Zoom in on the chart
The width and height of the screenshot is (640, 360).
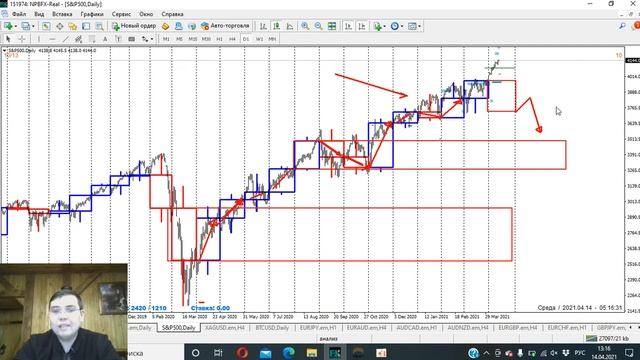pyautogui.click(x=305, y=26)
